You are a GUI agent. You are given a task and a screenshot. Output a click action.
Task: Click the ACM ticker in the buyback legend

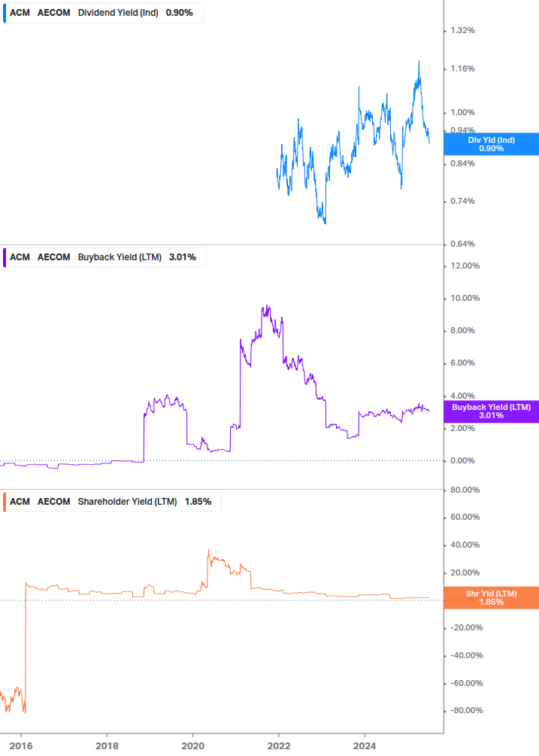[20, 257]
